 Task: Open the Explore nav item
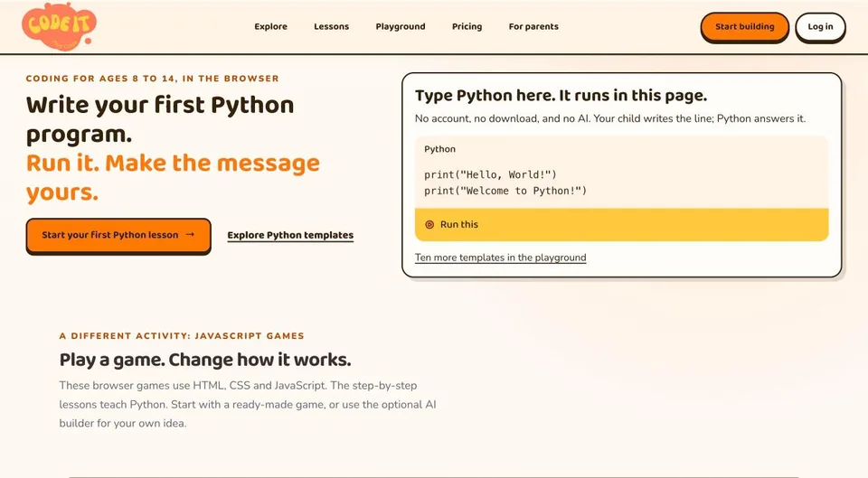pyautogui.click(x=270, y=26)
